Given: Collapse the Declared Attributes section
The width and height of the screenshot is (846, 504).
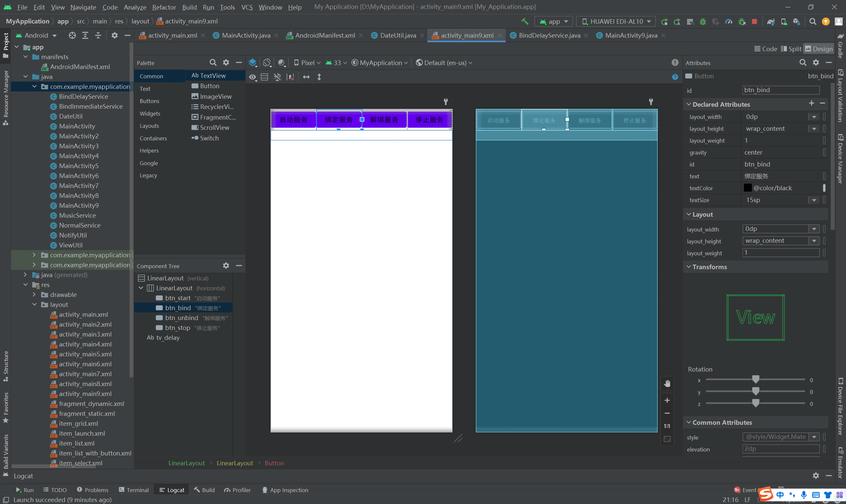Looking at the screenshot, I should click(x=689, y=104).
